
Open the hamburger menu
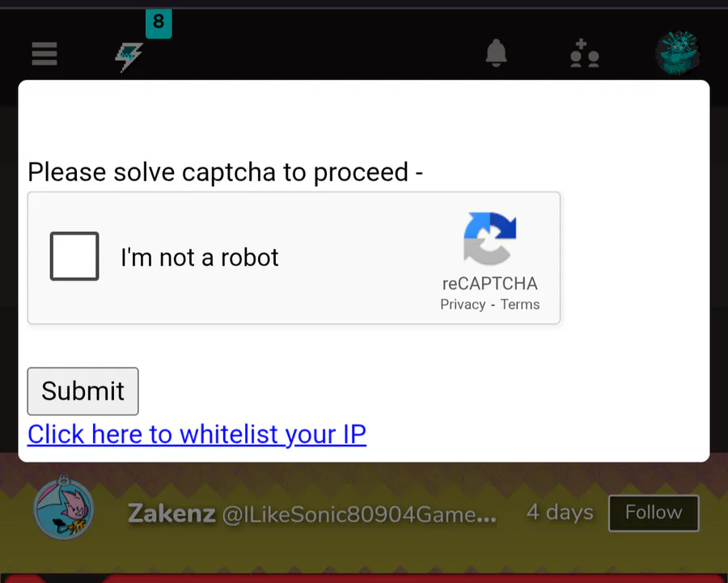point(44,54)
